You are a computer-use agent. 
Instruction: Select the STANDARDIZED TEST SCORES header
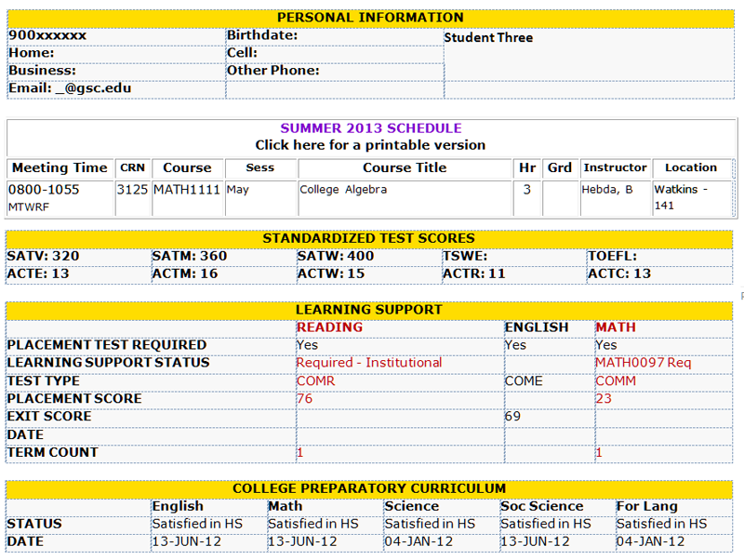tap(371, 238)
